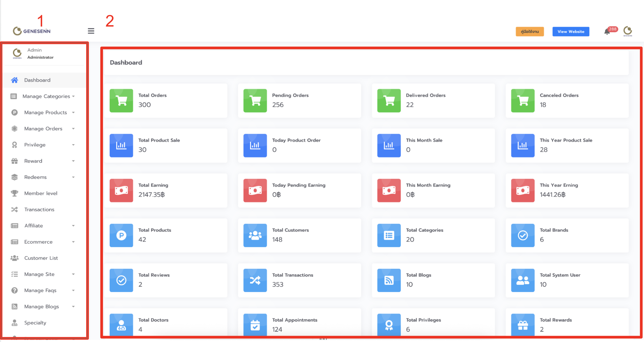Viewport: 644px width, 342px height.
Task: Expand the Manage Categories submenu
Action: pyautogui.click(x=46, y=96)
